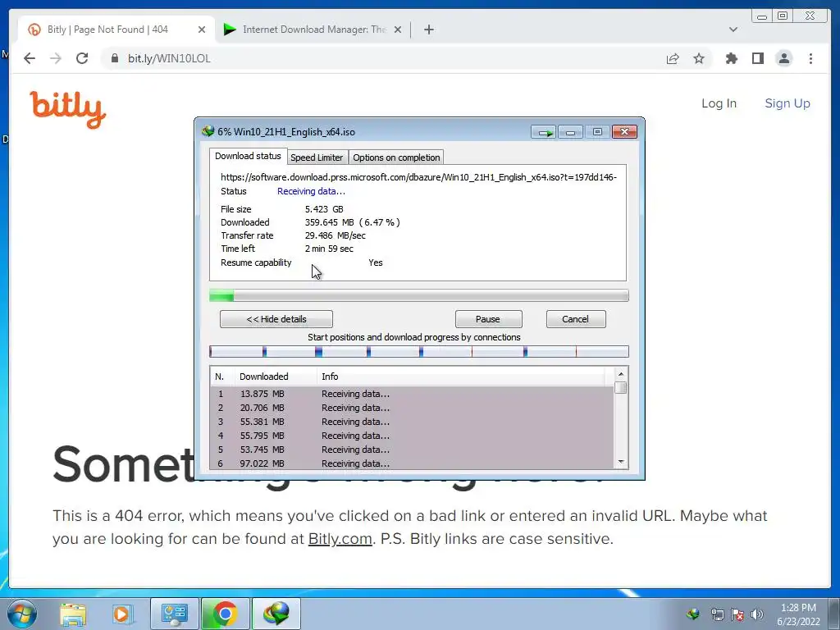Click the forward navigation arrow
This screenshot has width=840, height=630.
pos(56,58)
